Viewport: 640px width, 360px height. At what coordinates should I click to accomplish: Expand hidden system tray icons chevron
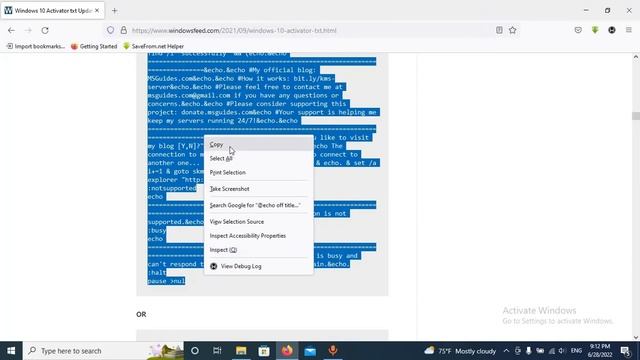tap(506, 351)
